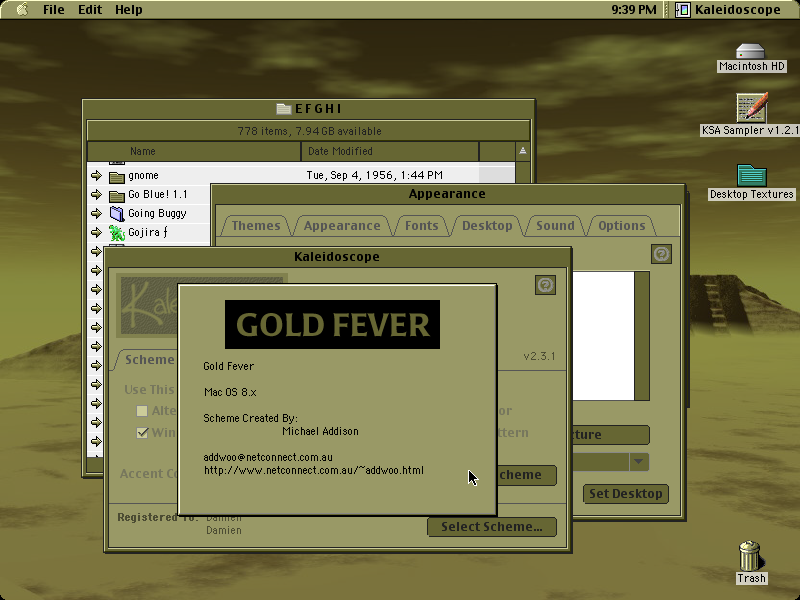The width and height of the screenshot is (800, 600).
Task: Open the pop-up menu arrow in Appearance window
Action: (x=638, y=462)
